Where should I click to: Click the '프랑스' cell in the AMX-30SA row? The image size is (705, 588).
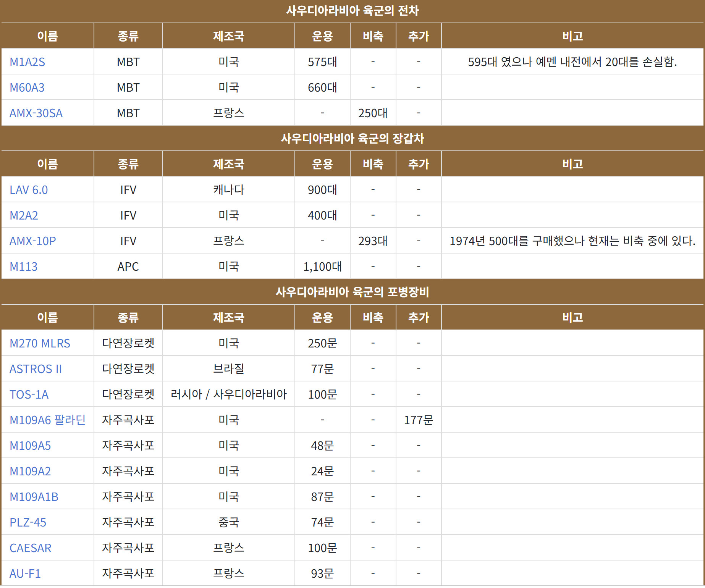[x=228, y=113]
